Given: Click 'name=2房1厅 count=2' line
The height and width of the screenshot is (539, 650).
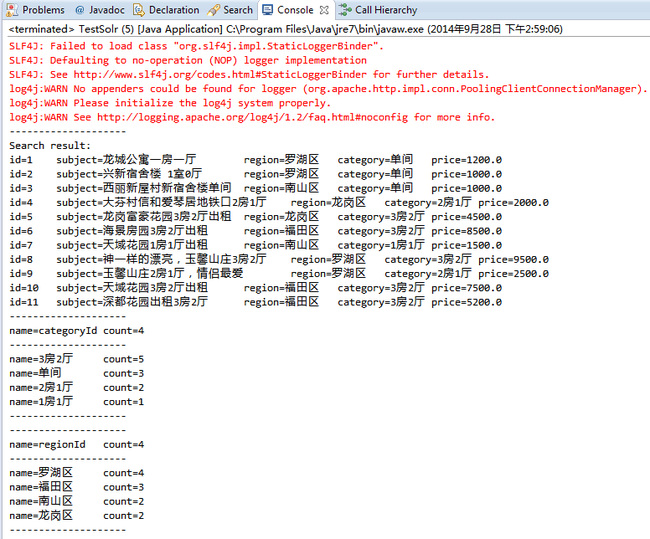Looking at the screenshot, I should click(x=77, y=387).
